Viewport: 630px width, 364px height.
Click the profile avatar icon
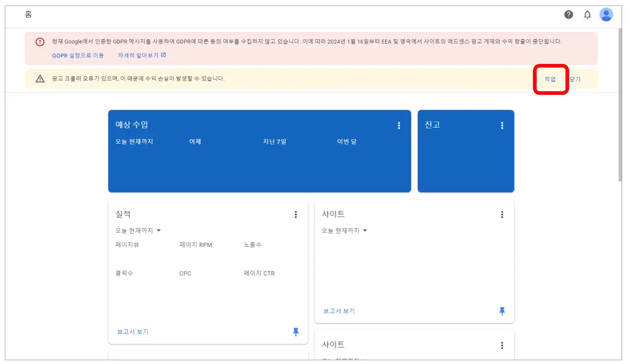pos(606,15)
